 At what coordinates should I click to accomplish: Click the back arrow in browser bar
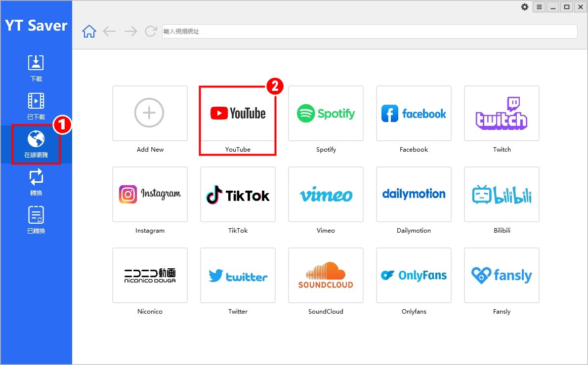(x=109, y=31)
